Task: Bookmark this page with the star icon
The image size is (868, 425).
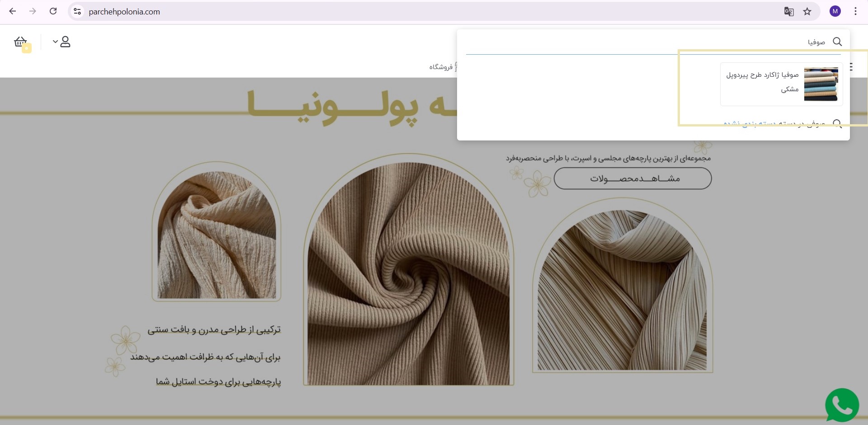Action: click(x=807, y=12)
